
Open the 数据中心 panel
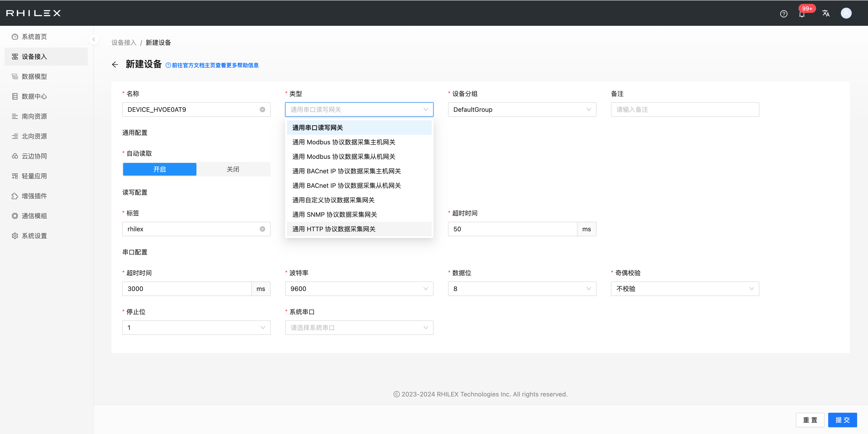[34, 96]
